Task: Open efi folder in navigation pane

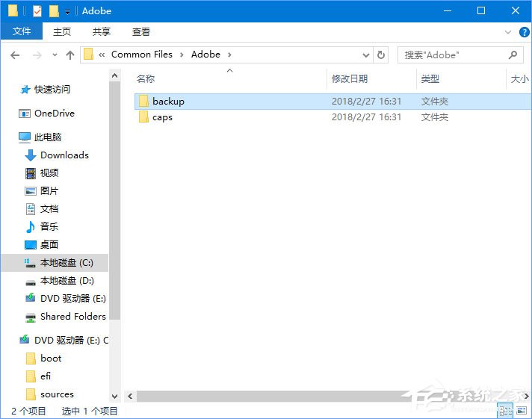Action: [46, 376]
